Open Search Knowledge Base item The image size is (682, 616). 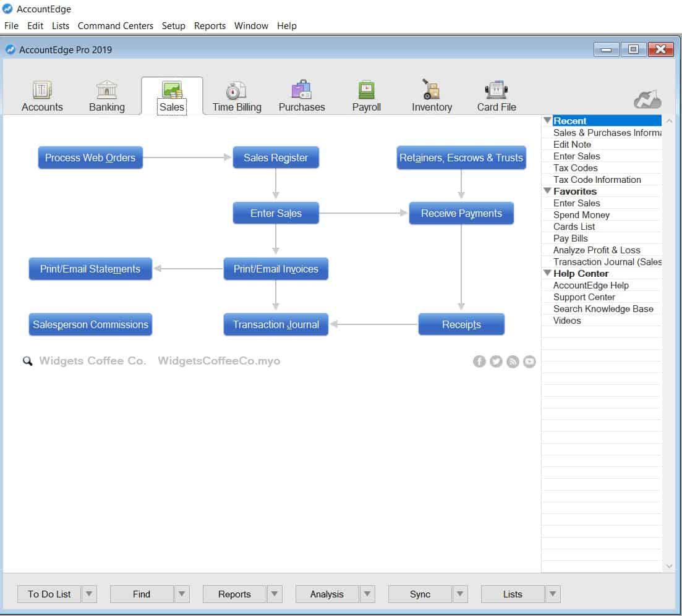click(x=602, y=309)
